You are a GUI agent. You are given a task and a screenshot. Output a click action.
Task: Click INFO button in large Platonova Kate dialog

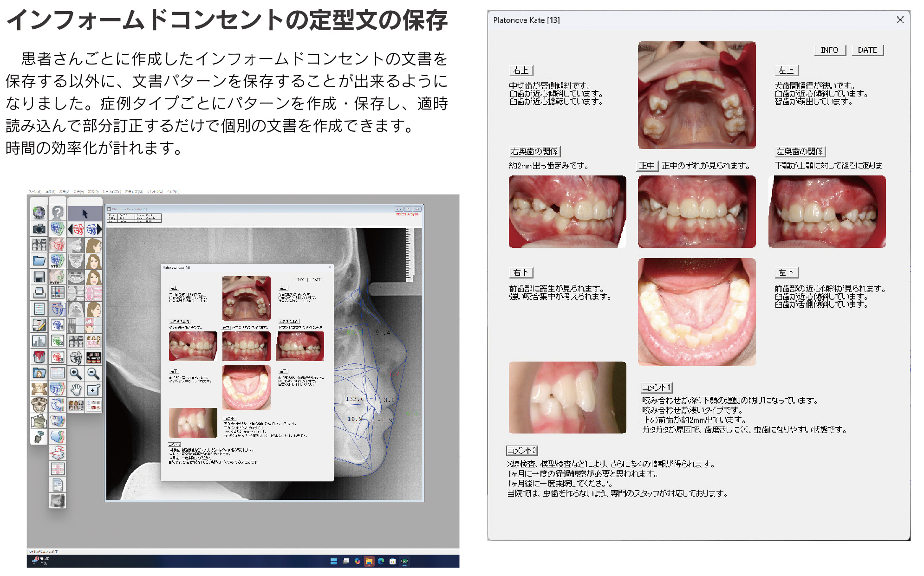pyautogui.click(x=830, y=50)
